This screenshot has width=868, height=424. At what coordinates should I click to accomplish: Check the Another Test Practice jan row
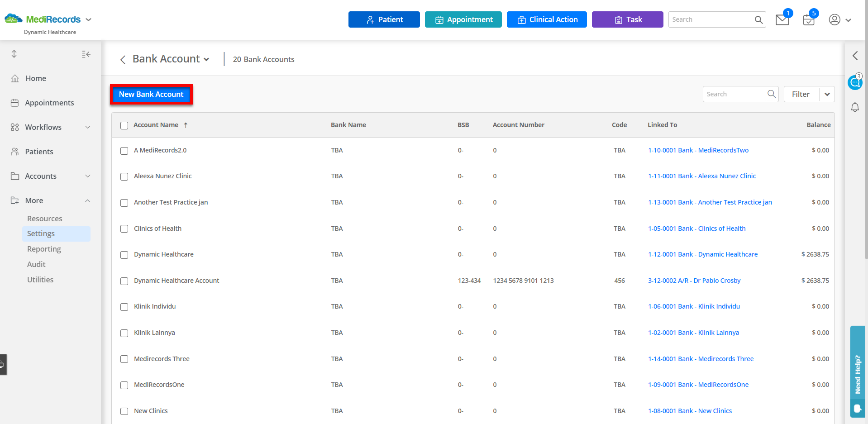click(x=124, y=203)
